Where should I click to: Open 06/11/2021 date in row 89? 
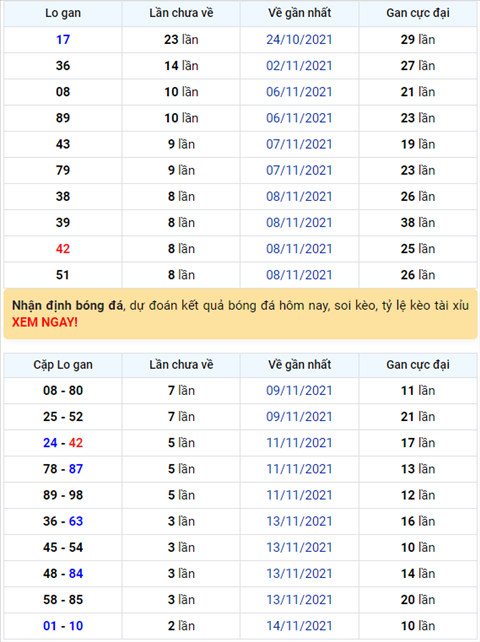pyautogui.click(x=299, y=118)
